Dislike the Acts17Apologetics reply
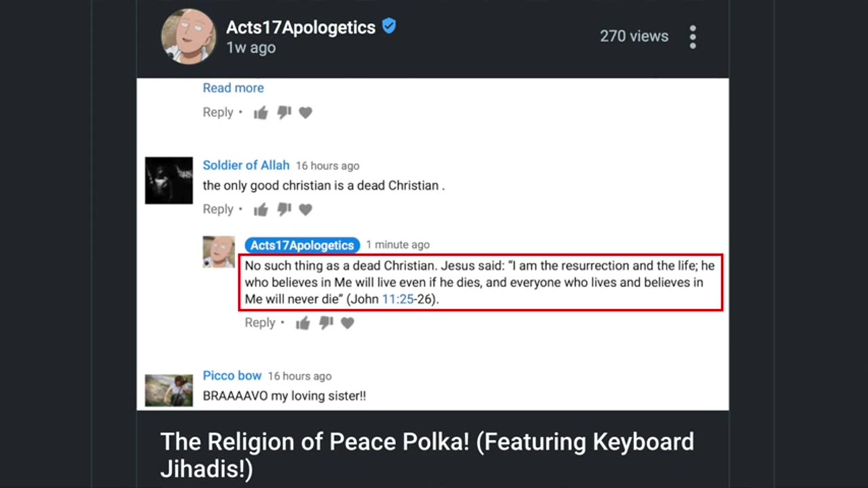Viewport: 868px width, 488px height. click(x=326, y=323)
